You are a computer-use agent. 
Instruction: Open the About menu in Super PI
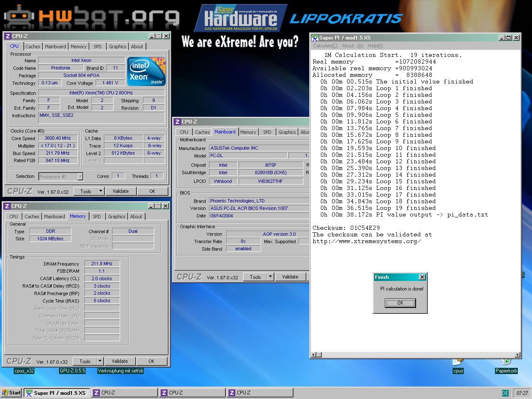point(352,46)
